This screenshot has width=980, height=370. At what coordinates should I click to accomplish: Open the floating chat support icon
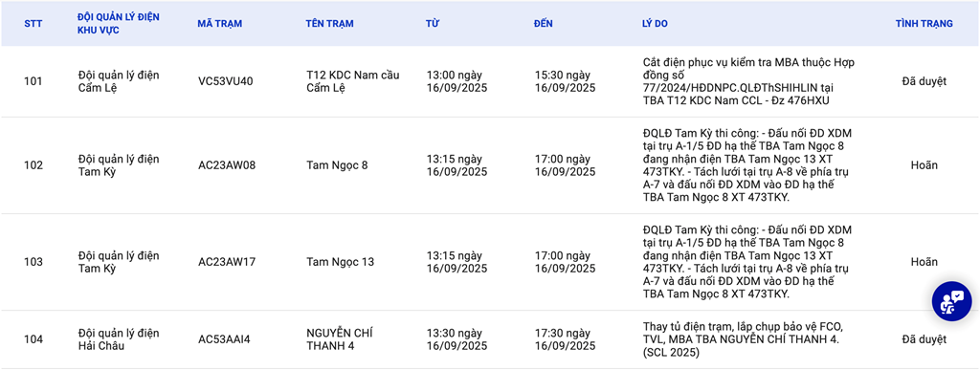tap(952, 302)
